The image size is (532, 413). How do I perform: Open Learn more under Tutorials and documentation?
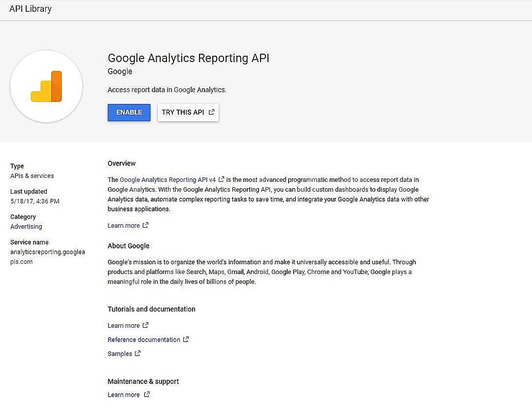pyautogui.click(x=124, y=326)
